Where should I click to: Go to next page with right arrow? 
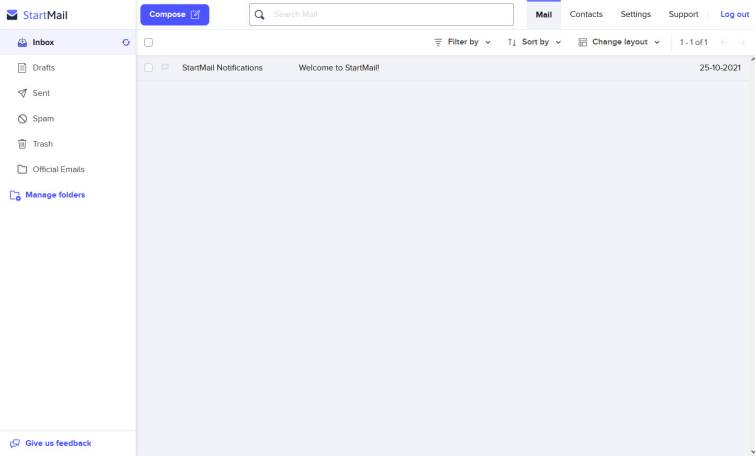coord(741,42)
